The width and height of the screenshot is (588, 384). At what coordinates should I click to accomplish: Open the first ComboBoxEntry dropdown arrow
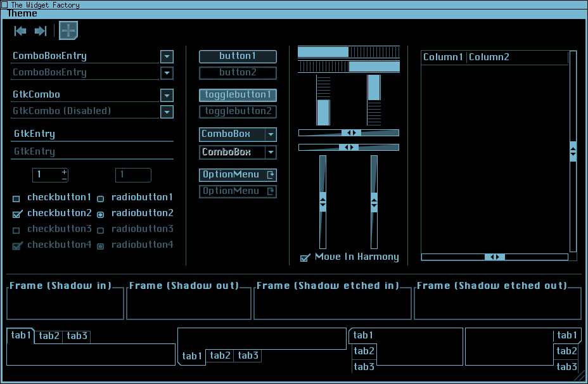167,56
